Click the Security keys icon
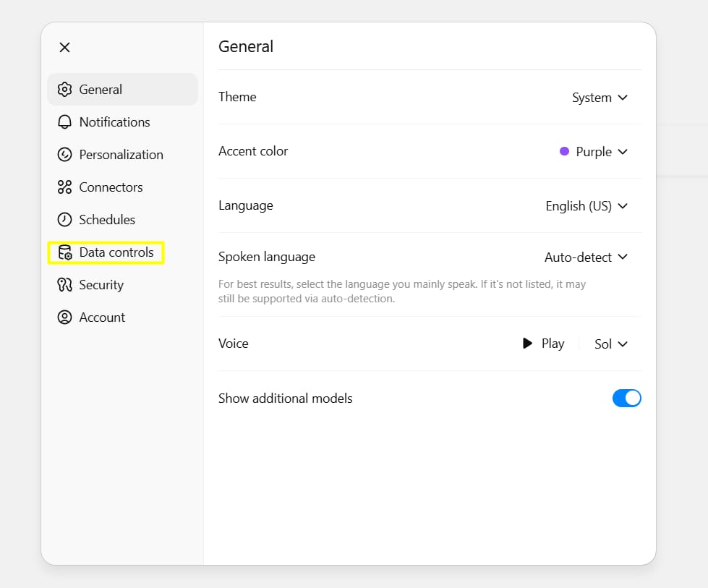This screenshot has height=588, width=708. coord(64,285)
